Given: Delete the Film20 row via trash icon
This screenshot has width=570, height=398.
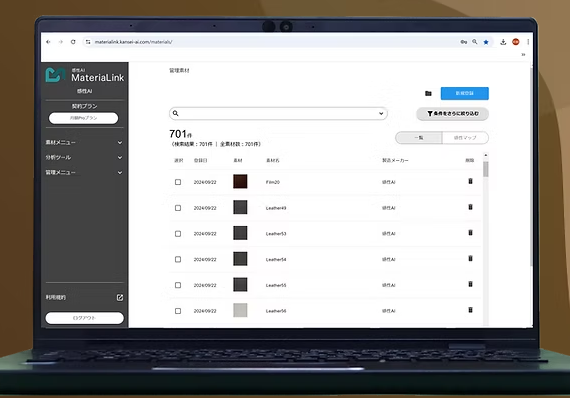Looking at the screenshot, I should click(x=470, y=181).
